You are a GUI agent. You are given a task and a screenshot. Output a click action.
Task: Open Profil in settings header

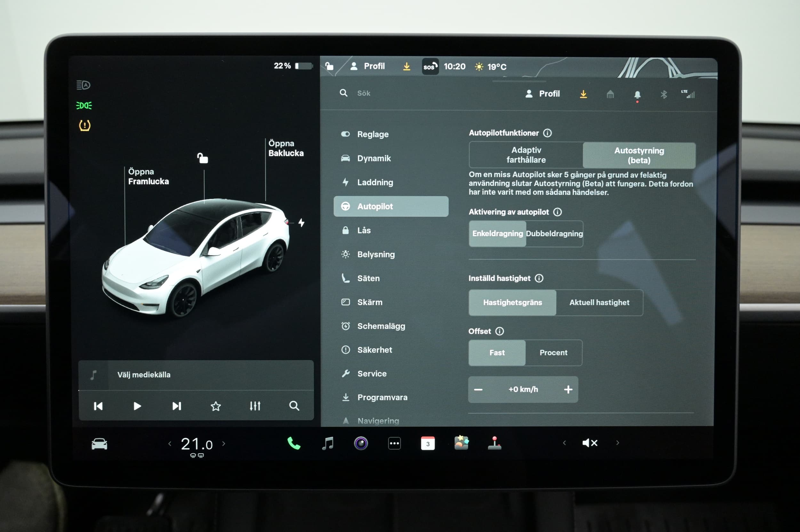coord(542,94)
